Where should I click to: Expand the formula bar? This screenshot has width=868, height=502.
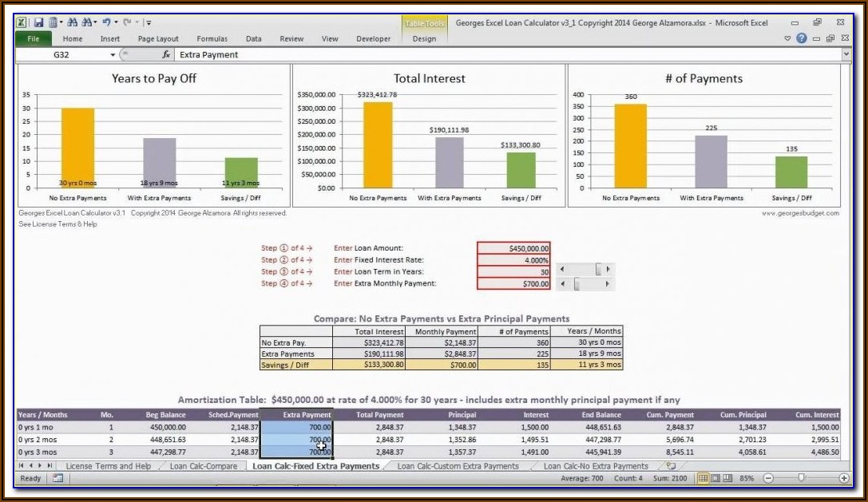846,54
